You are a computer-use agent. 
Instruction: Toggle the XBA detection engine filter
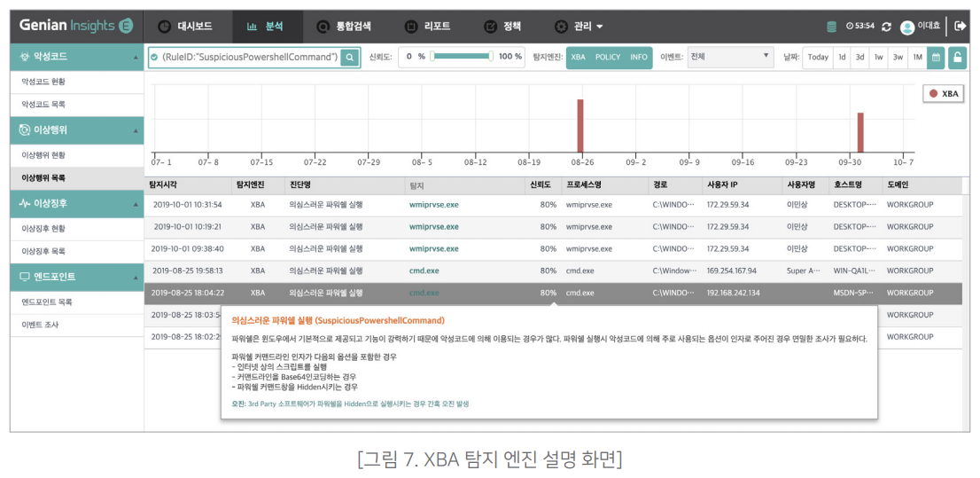coord(578,58)
